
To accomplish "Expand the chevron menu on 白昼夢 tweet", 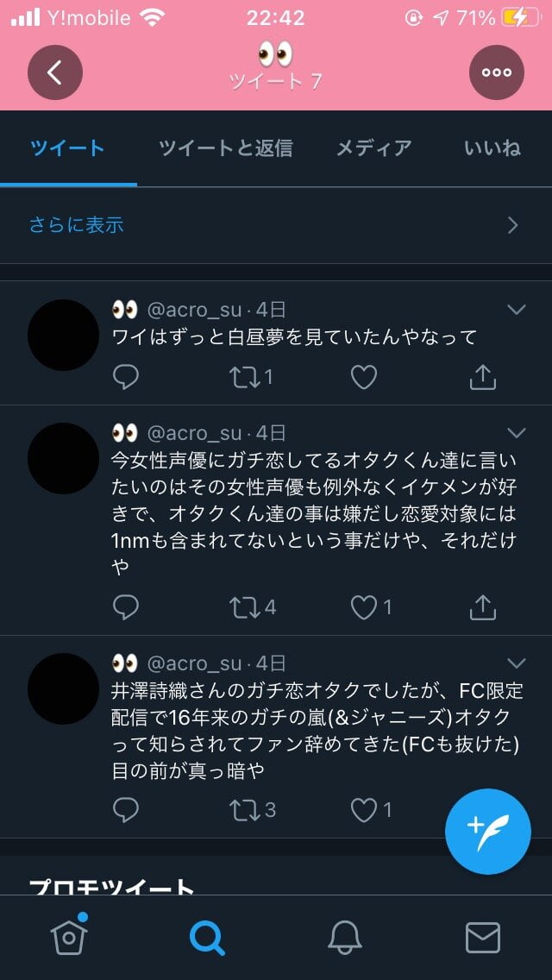I will (x=517, y=310).
